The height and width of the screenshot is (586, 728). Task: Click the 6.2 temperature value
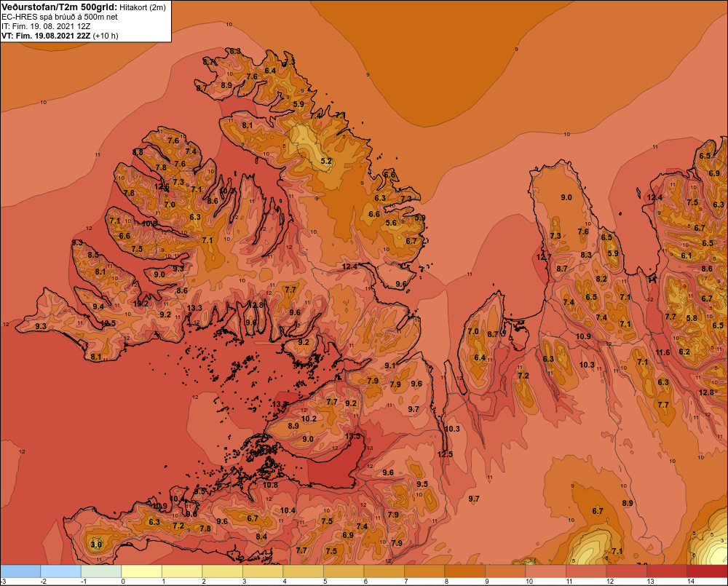684,352
